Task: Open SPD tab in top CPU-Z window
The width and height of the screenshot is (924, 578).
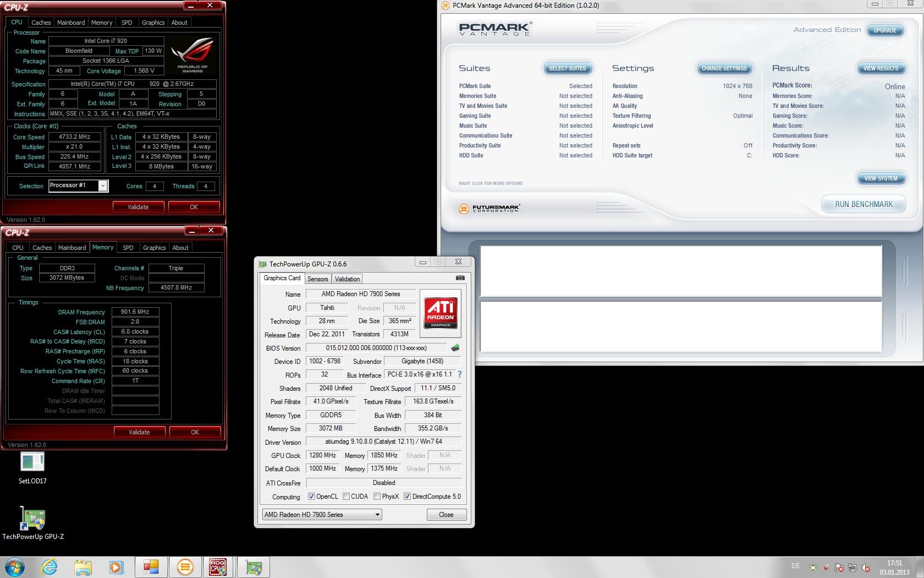Action: click(127, 23)
